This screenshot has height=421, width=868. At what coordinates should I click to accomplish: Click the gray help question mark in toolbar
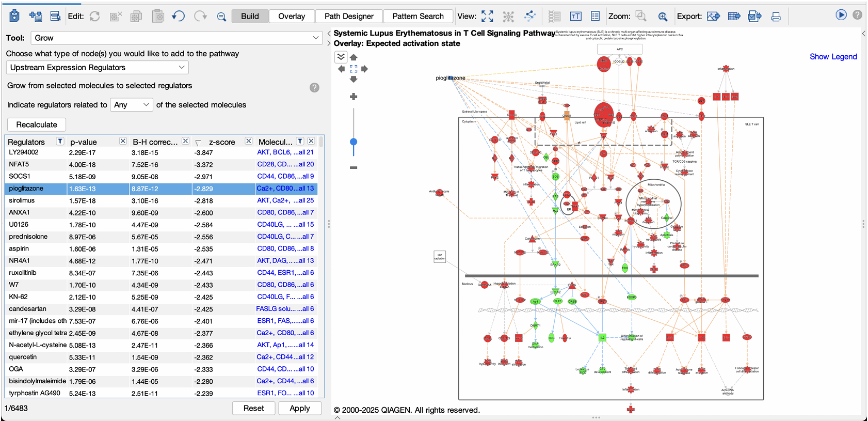point(857,14)
